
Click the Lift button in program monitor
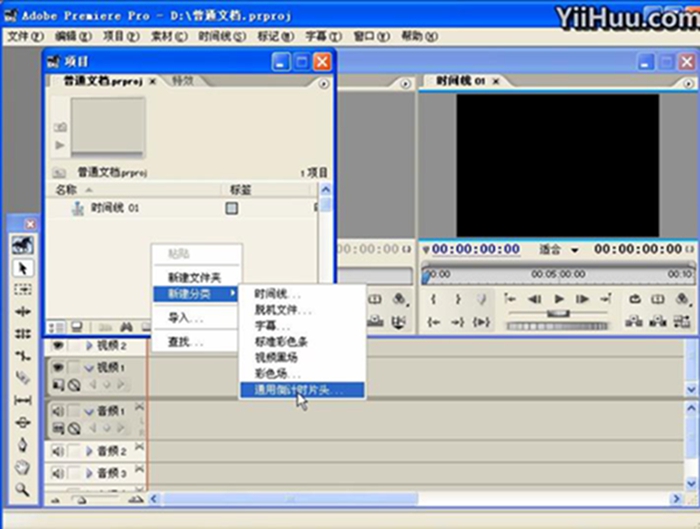(634, 321)
